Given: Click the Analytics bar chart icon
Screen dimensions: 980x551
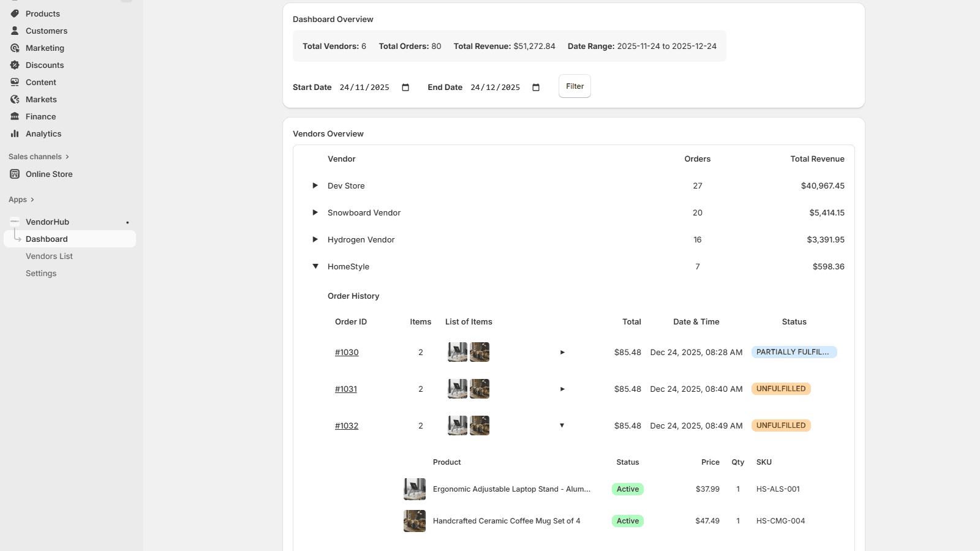Looking at the screenshot, I should pyautogui.click(x=14, y=133).
